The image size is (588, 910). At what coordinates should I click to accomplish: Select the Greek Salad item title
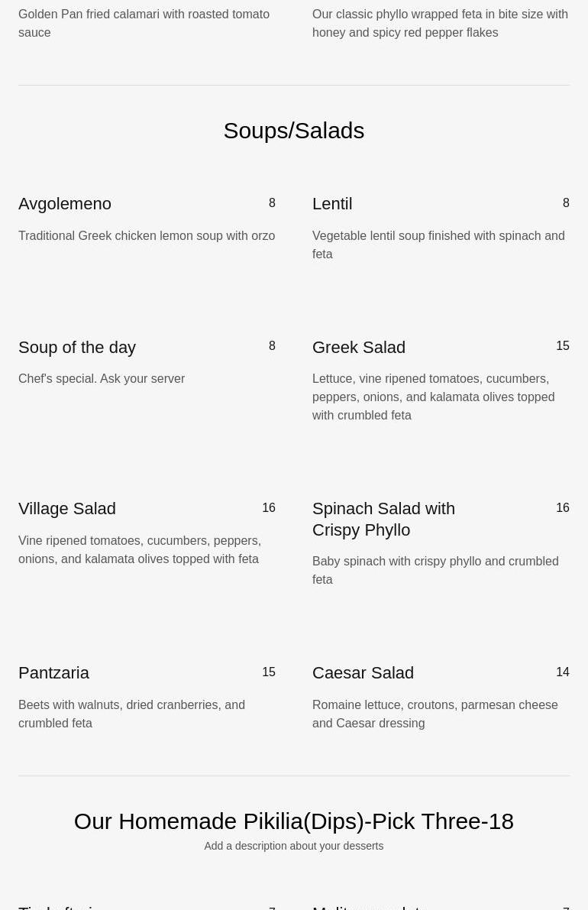(x=359, y=348)
